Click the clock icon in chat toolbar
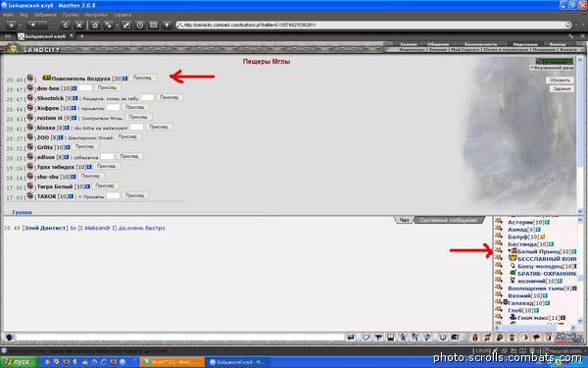Image resolution: width=588 pixels, height=368 pixels. [x=443, y=338]
